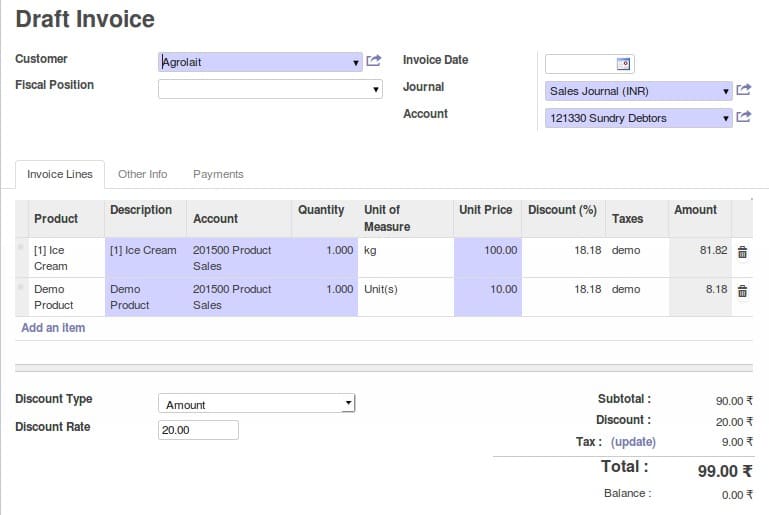Select the Invoice Lines tab

(60, 174)
